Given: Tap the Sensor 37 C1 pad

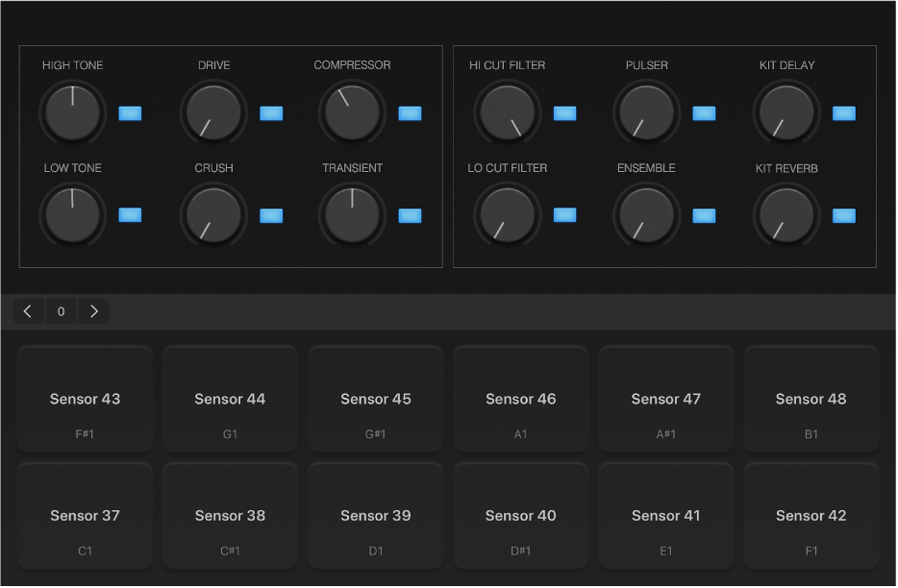Looking at the screenshot, I should pyautogui.click(x=85, y=516).
